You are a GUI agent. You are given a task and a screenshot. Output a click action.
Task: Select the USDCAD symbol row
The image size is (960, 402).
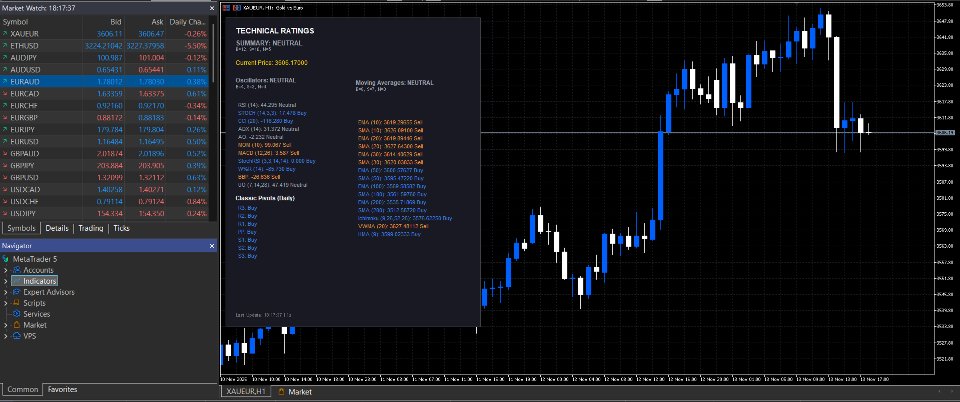tap(105, 190)
